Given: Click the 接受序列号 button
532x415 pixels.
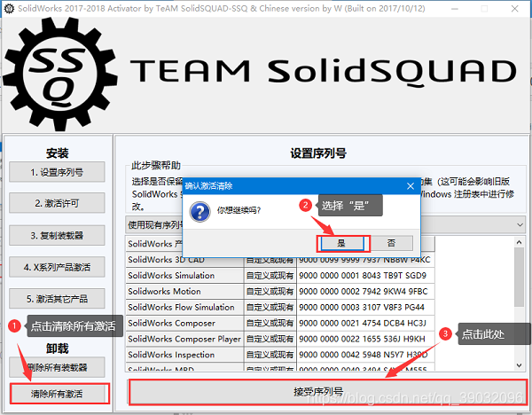Looking at the screenshot, I should 328,392.
